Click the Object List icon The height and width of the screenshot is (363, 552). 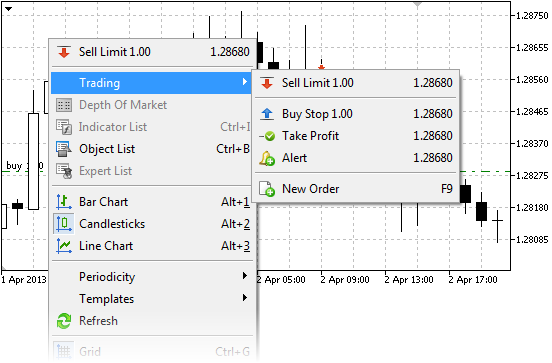pyautogui.click(x=64, y=149)
